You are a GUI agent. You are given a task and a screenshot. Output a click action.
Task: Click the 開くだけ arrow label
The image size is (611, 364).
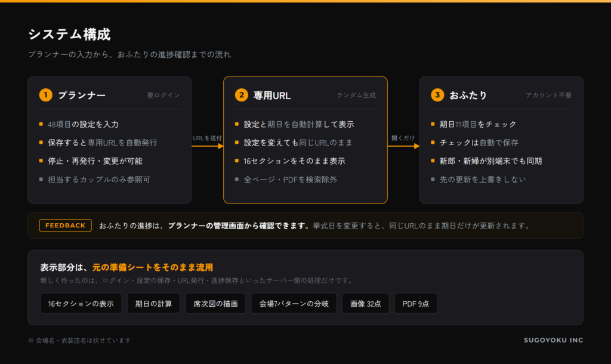(403, 138)
